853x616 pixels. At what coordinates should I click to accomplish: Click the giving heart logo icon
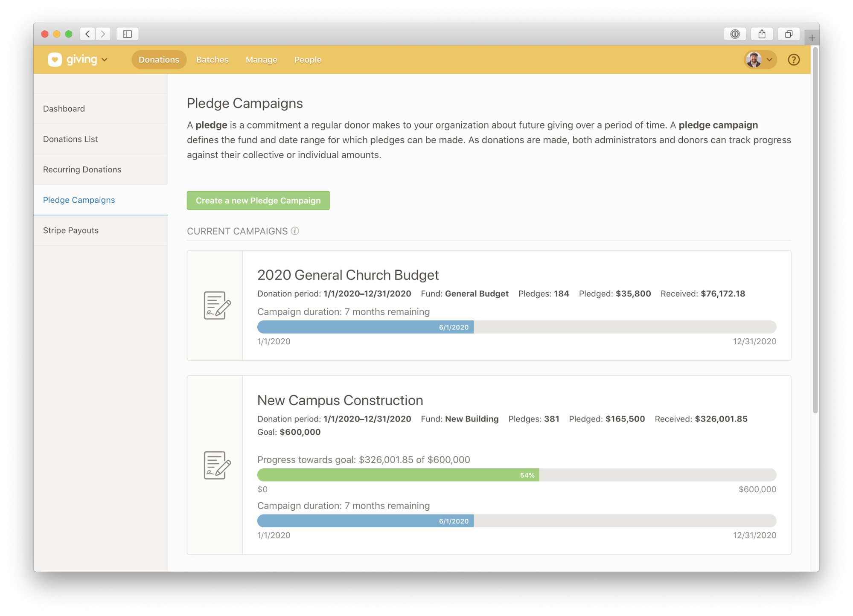(55, 60)
